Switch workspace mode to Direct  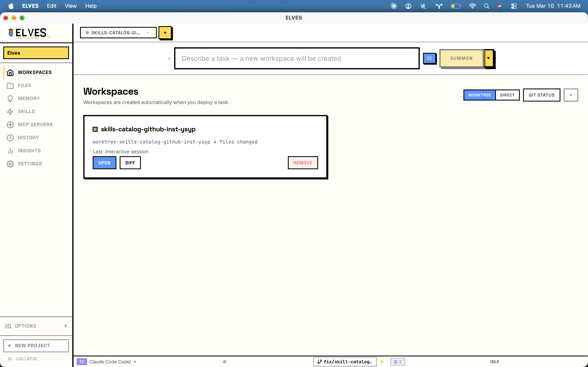tap(507, 95)
